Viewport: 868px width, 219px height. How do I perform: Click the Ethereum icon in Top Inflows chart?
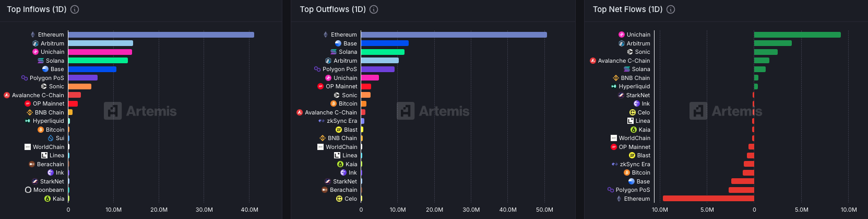tap(33, 34)
